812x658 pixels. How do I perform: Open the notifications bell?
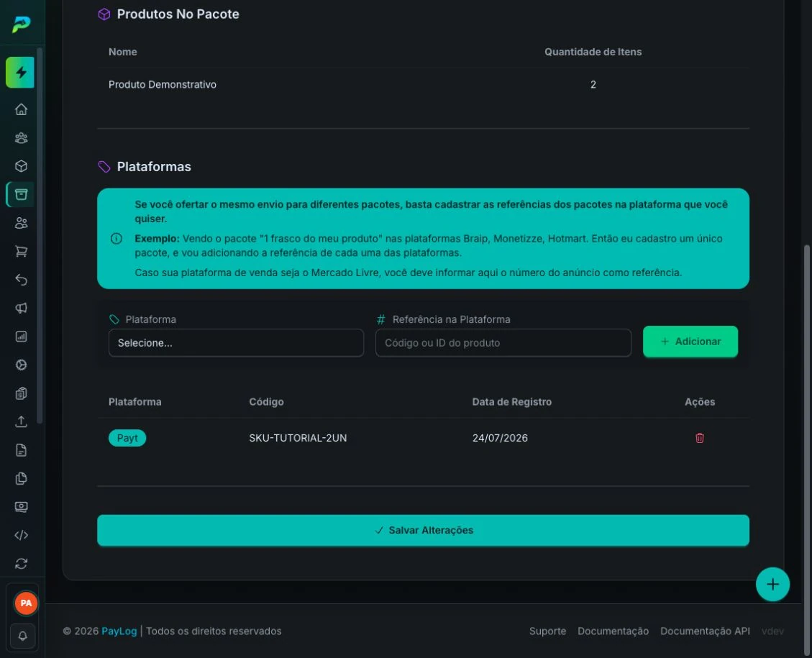point(23,636)
